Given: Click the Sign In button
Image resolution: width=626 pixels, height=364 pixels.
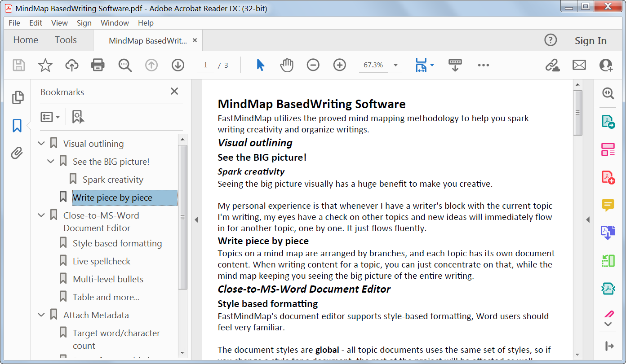Looking at the screenshot, I should tap(590, 40).
